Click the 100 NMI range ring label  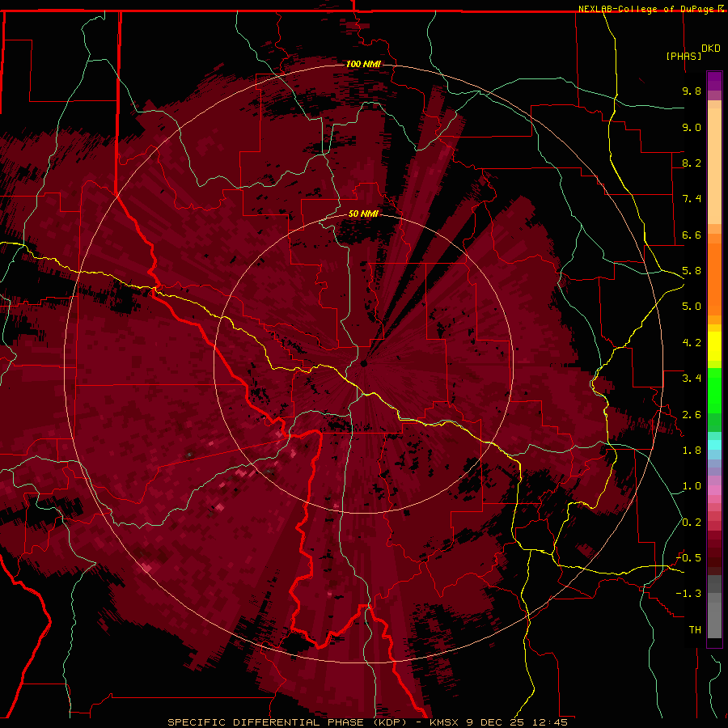pos(363,64)
